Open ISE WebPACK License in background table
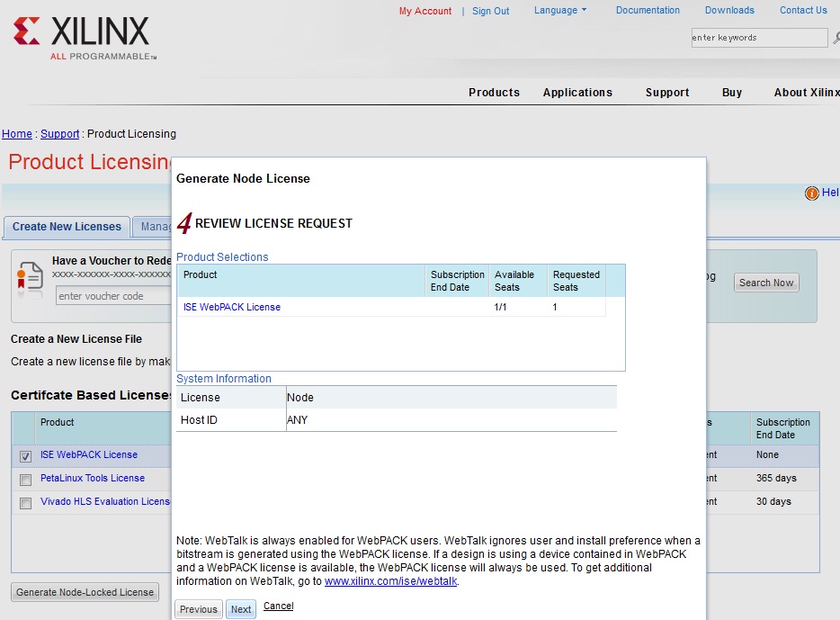This screenshot has height=620, width=840. tap(89, 454)
